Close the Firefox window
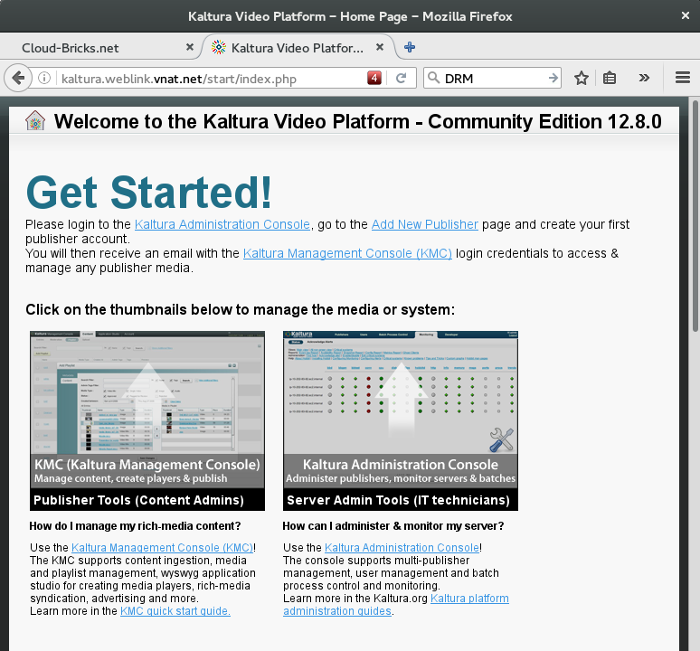This screenshot has height=651, width=700. (685, 16)
